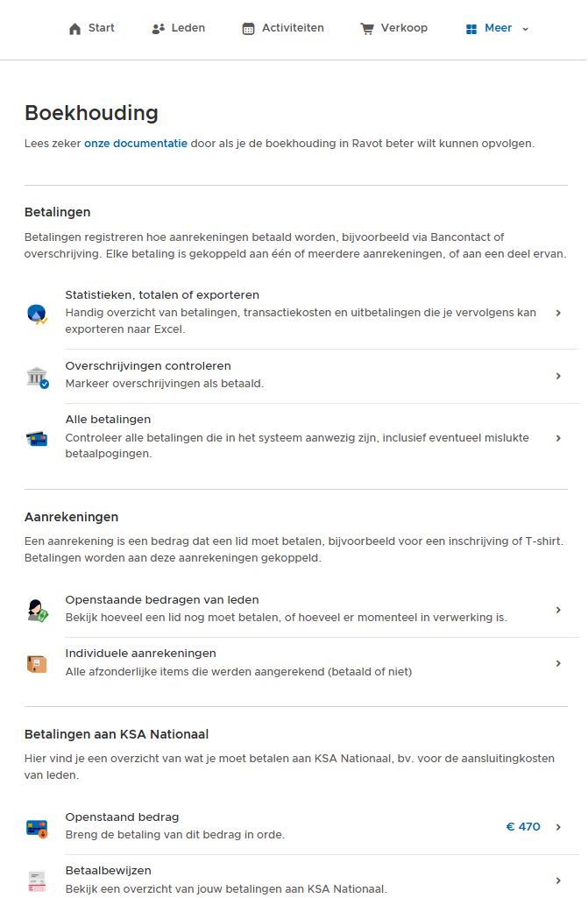Expand the Meer dropdown chevron
The width and height of the screenshot is (588, 898).
pos(526,29)
